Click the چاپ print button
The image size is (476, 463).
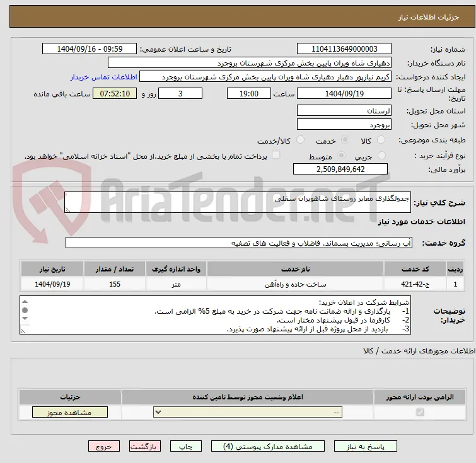pyautogui.click(x=186, y=447)
